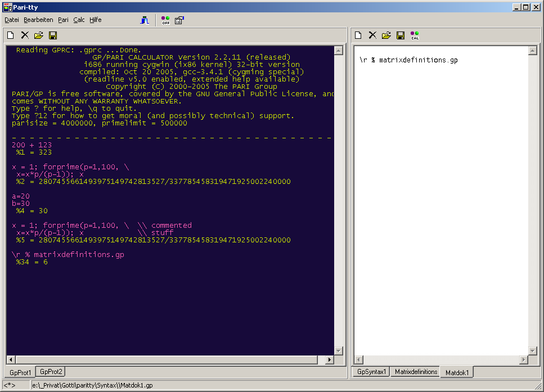Image resolution: width=544 pixels, height=392 pixels.
Task: Click the blue exit icon in main toolbar
Action: tap(145, 20)
